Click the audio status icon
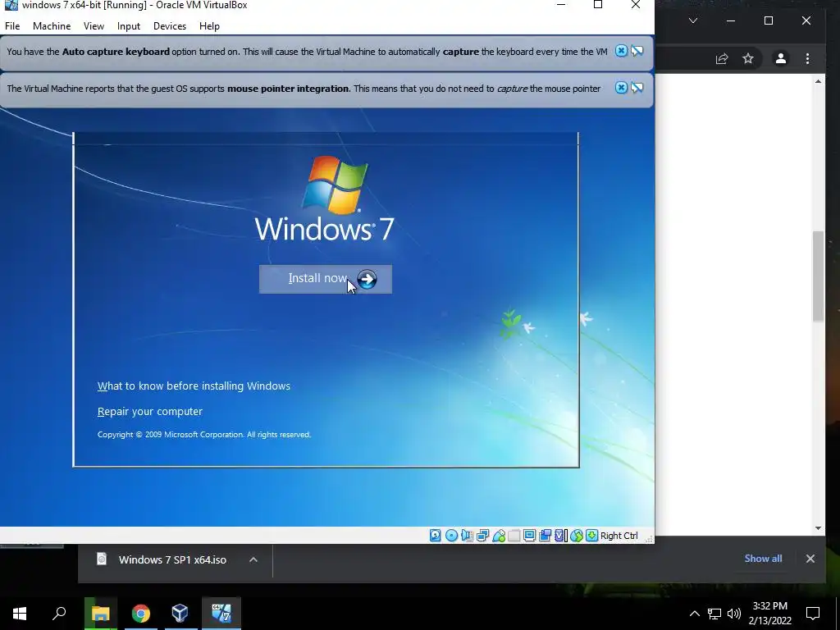This screenshot has width=840, height=630. (x=467, y=536)
